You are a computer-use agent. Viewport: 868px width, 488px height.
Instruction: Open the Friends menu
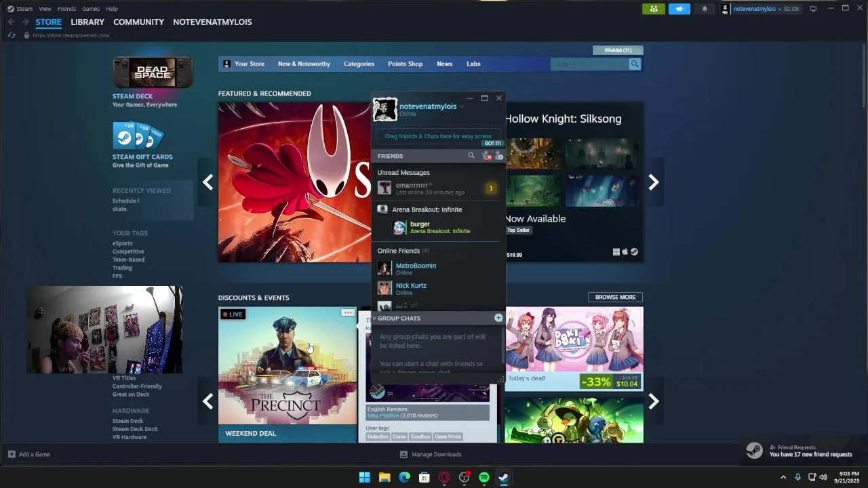(66, 9)
